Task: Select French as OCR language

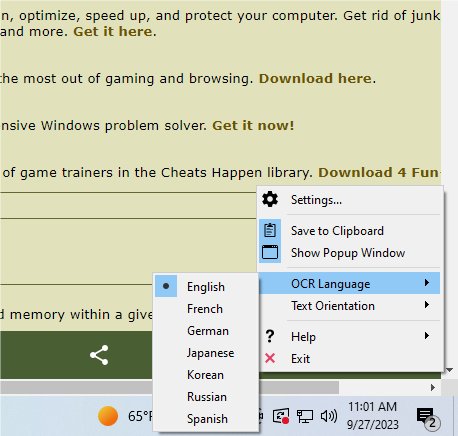Action: (x=206, y=308)
